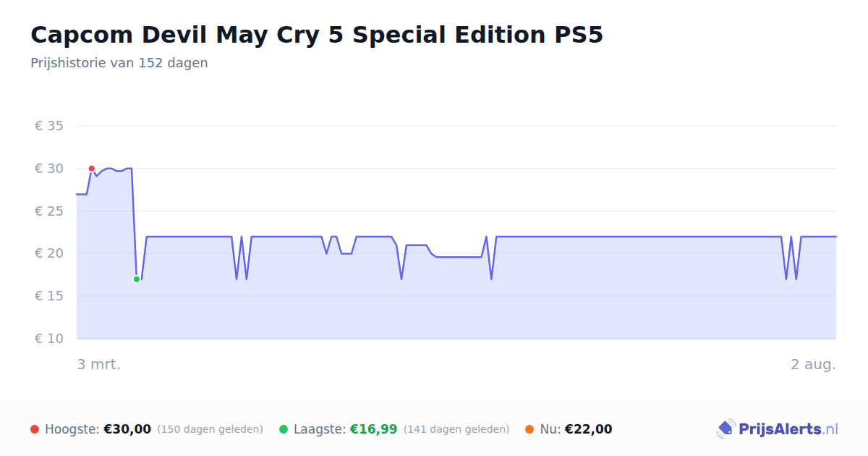868x456 pixels.
Task: Click the PrijsAlerts price tag logo icon
Action: point(726,429)
